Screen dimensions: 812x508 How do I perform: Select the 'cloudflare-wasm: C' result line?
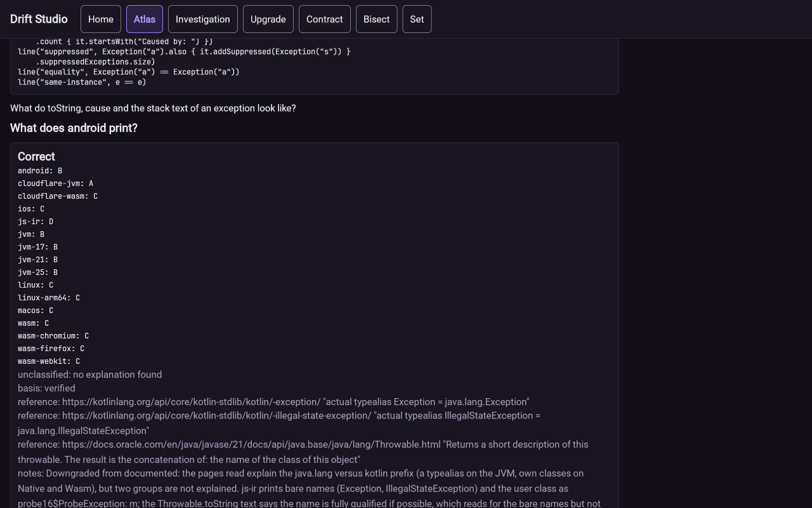[x=58, y=196]
